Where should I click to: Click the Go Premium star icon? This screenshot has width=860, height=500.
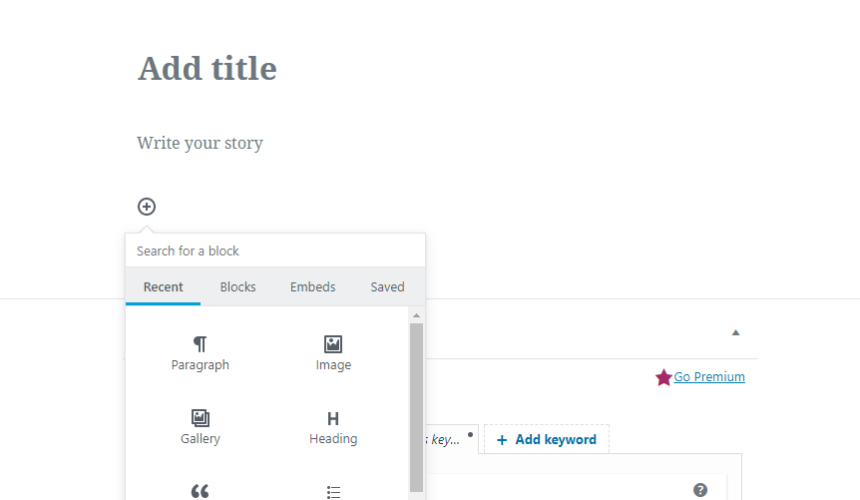(x=664, y=377)
